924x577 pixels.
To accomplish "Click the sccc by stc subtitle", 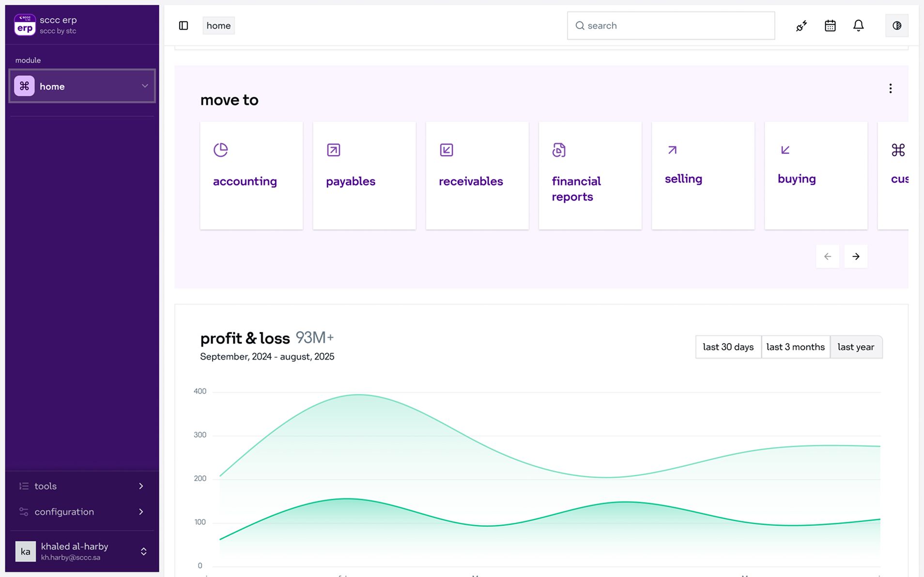I will pos(58,31).
